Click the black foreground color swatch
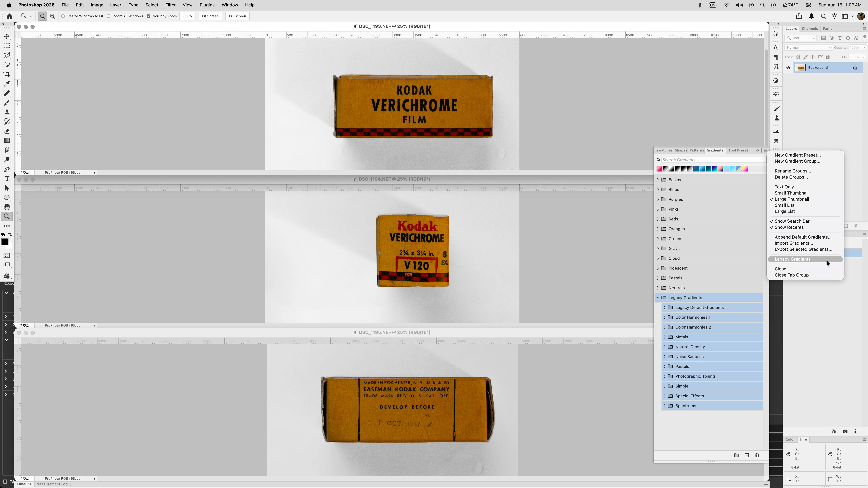 [x=5, y=242]
